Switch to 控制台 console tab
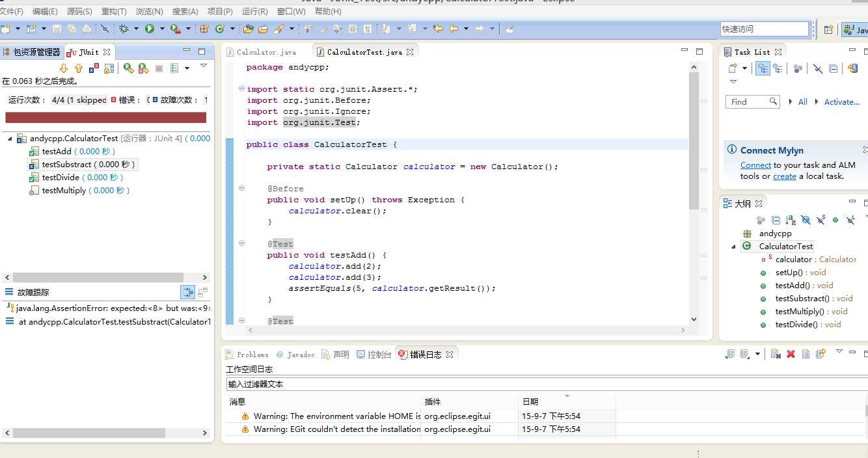 tap(374, 355)
